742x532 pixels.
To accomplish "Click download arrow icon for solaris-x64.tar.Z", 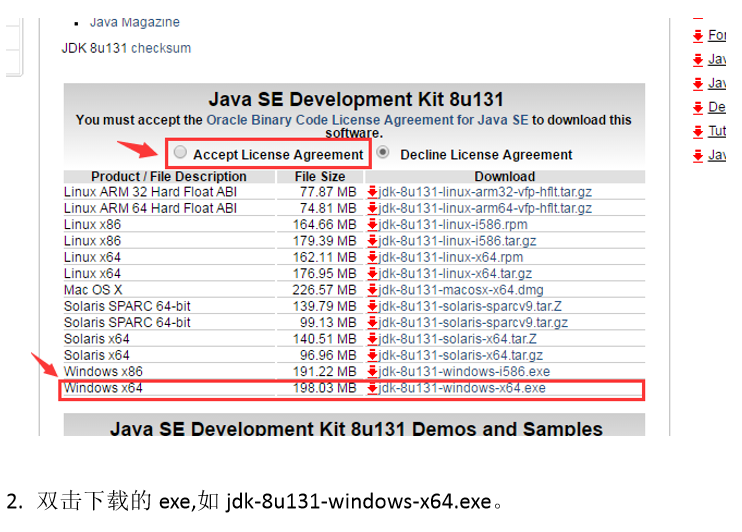I will (372, 339).
